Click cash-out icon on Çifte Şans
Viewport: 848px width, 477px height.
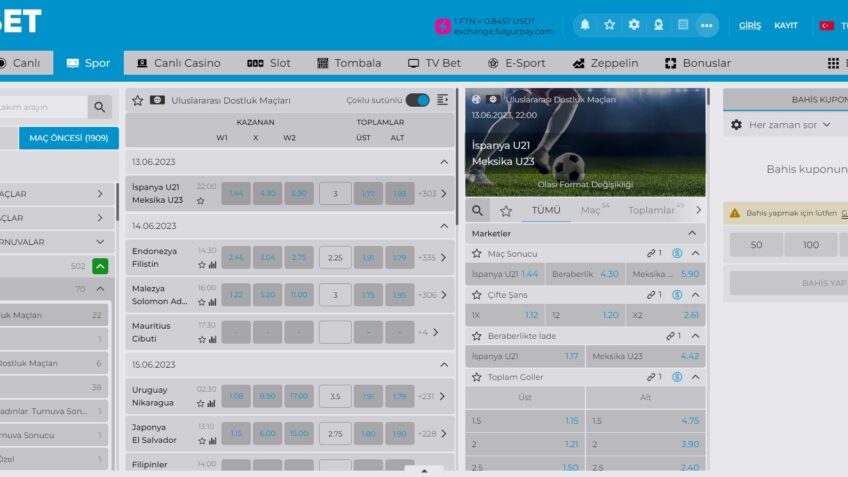click(x=677, y=295)
